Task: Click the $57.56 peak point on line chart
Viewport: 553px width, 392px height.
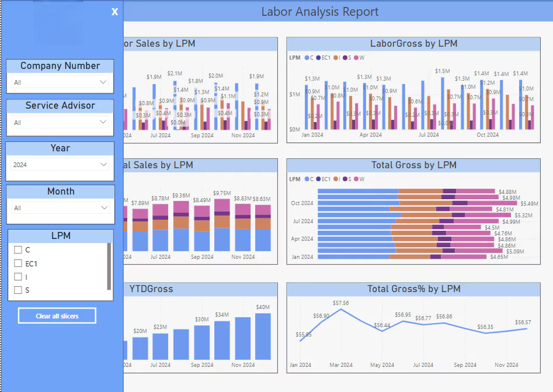Action: pos(340,310)
